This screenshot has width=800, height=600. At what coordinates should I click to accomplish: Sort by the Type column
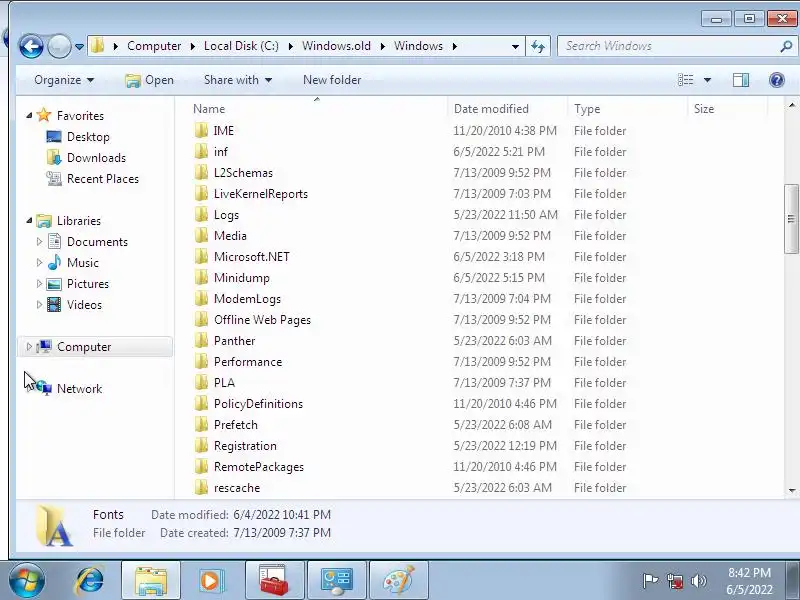coord(587,109)
